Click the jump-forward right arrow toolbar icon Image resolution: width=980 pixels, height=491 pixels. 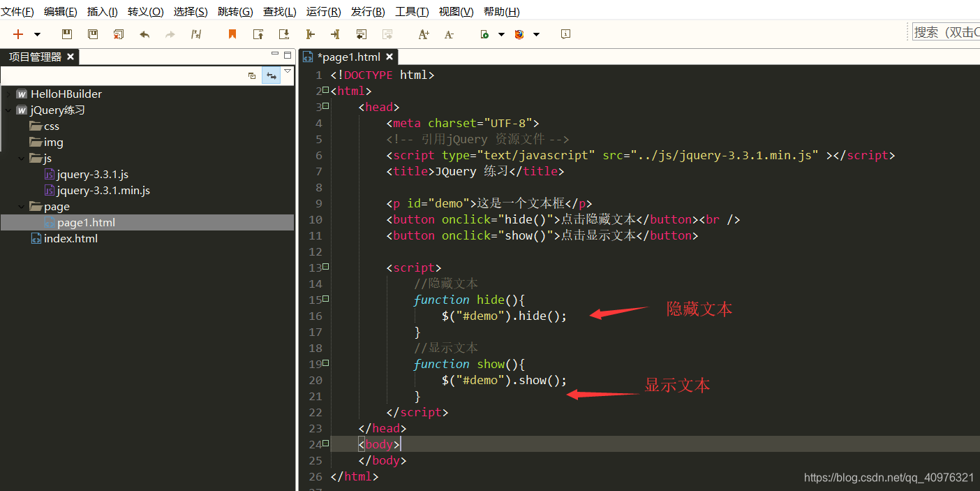point(336,34)
